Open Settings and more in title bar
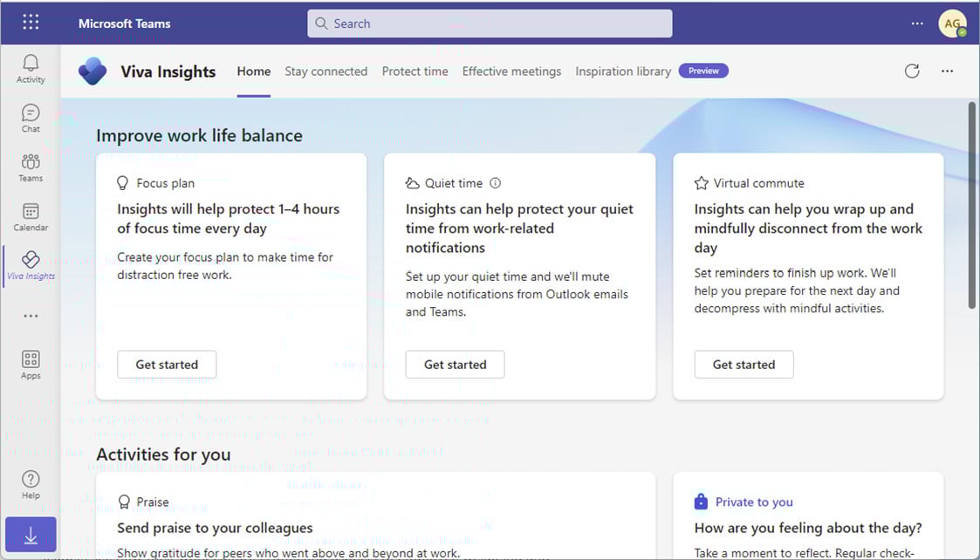The width and height of the screenshot is (980, 560). pyautogui.click(x=917, y=24)
